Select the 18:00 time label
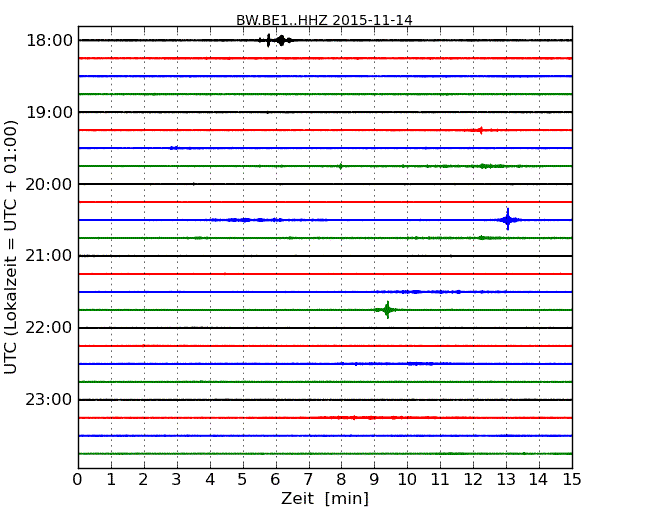Screen dimensions: 650x520 pyautogui.click(x=49, y=41)
